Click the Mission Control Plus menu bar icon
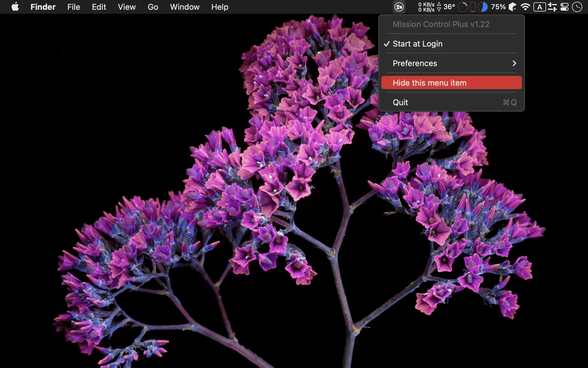This screenshot has width=588, height=368. pyautogui.click(x=399, y=7)
